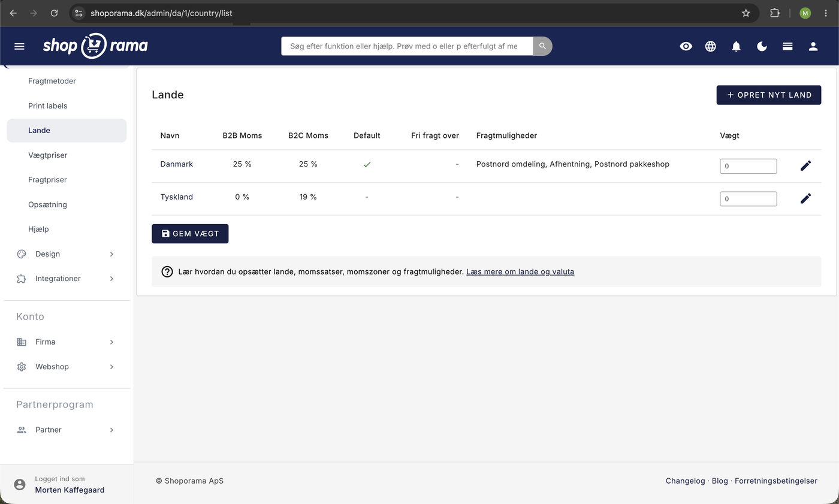Open the Chrome profile avatar
The width and height of the screenshot is (839, 504).
[805, 13]
